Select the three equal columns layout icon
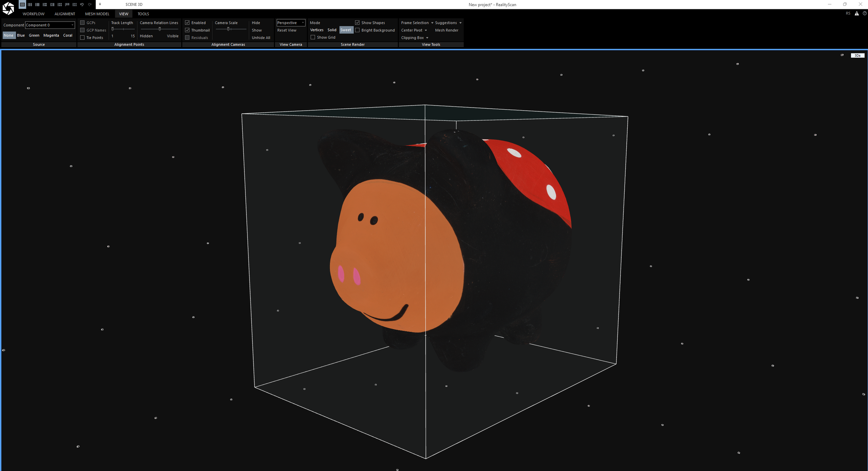This screenshot has height=471, width=868. [x=30, y=5]
